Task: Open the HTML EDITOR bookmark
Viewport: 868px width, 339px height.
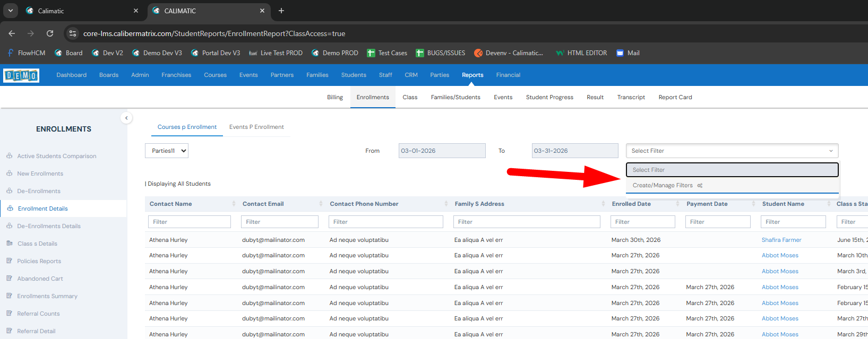Action: click(581, 53)
